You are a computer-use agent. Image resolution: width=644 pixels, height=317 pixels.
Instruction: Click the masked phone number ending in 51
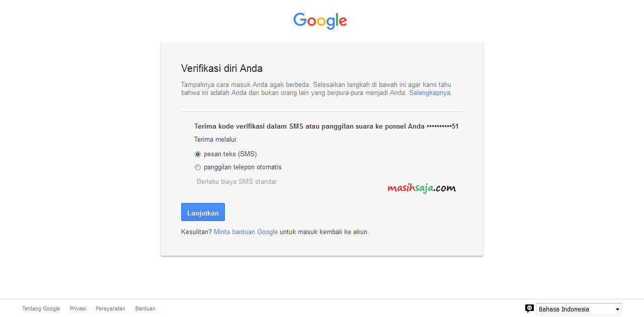442,127
